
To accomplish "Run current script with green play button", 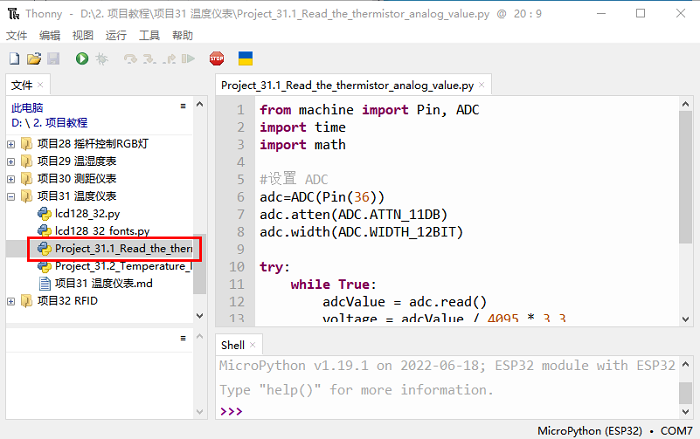I will point(81,60).
